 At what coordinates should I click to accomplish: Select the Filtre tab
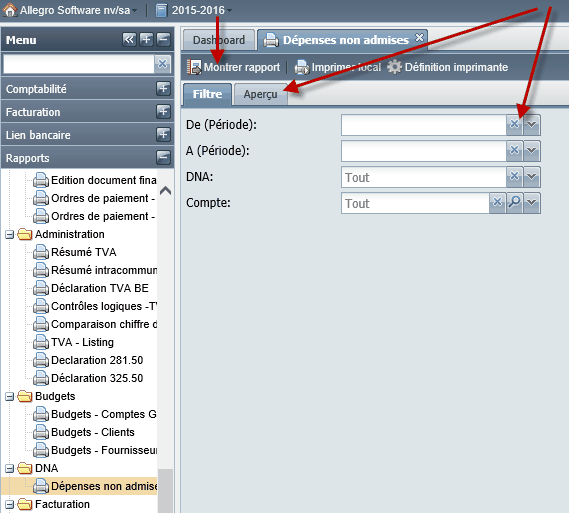click(207, 94)
